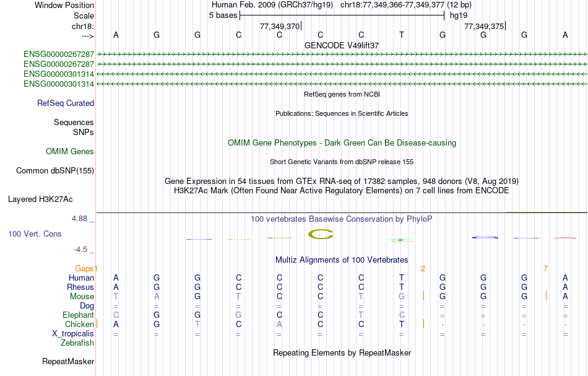Click the genome assembly title Human Feb. 2009
Image resolution: width=588 pixels, height=376 pixels.
(x=272, y=5)
